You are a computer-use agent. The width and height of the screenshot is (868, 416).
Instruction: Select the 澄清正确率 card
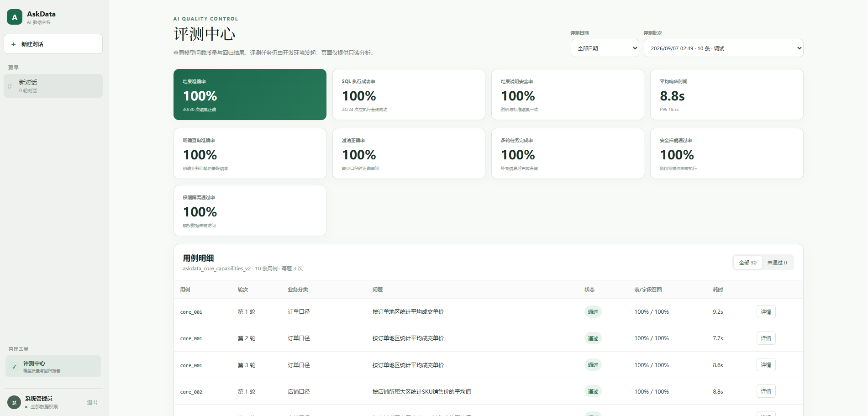[409, 153]
